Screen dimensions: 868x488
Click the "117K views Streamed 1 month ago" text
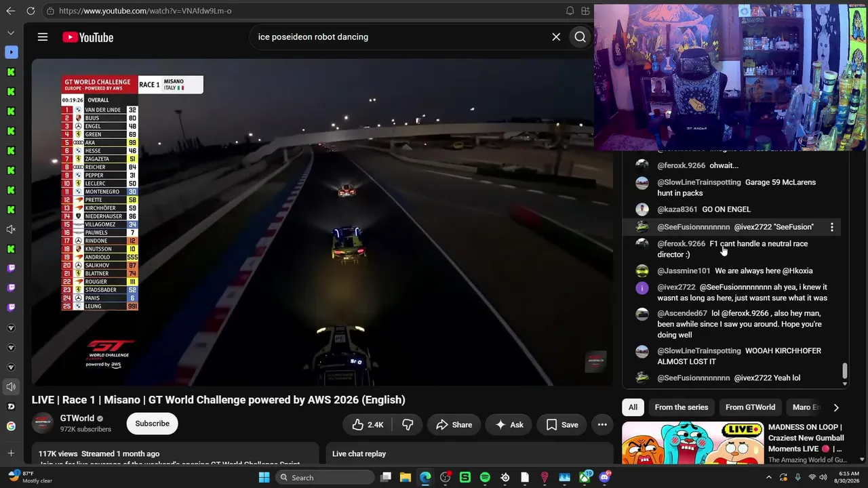(x=99, y=454)
